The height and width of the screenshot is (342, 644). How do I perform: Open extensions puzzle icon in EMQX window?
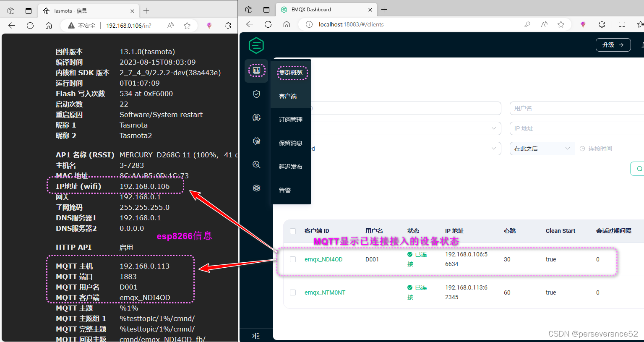[x=602, y=24]
